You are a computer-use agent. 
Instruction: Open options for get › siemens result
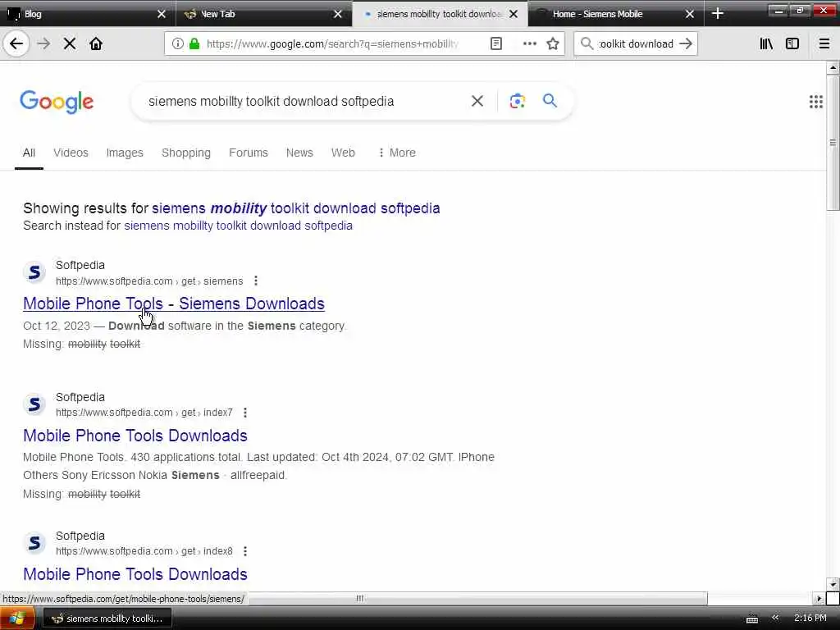[256, 281]
